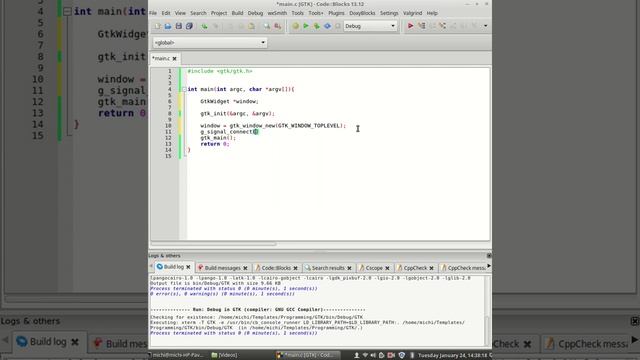The width and height of the screenshot is (640, 360).
Task: Click the g_signal_connect line in editor
Action: [x=229, y=132]
